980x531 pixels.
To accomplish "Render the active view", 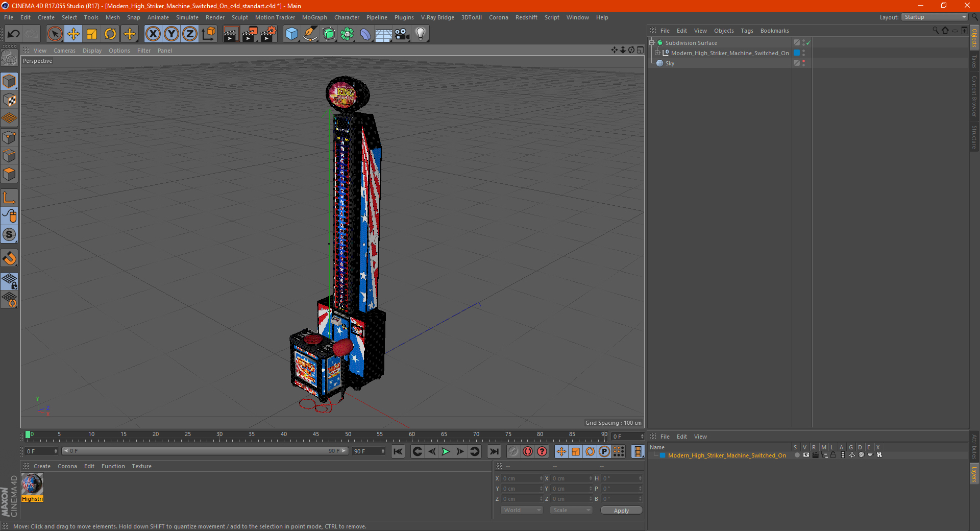I will 231,34.
